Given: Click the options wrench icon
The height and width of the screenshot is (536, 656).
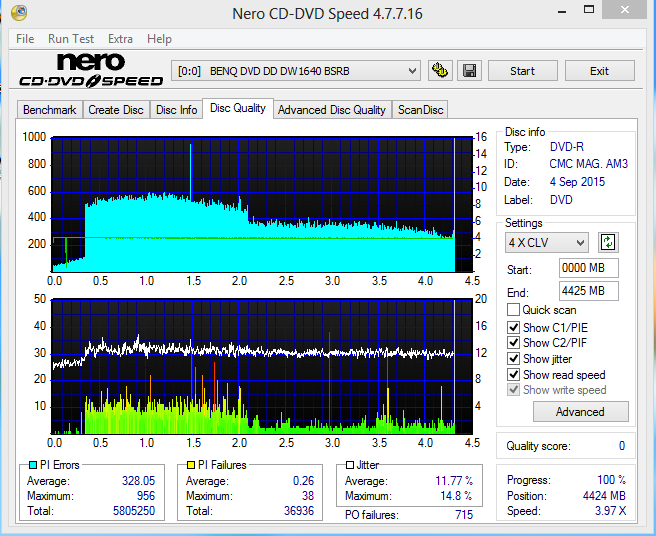Looking at the screenshot, I should [440, 70].
